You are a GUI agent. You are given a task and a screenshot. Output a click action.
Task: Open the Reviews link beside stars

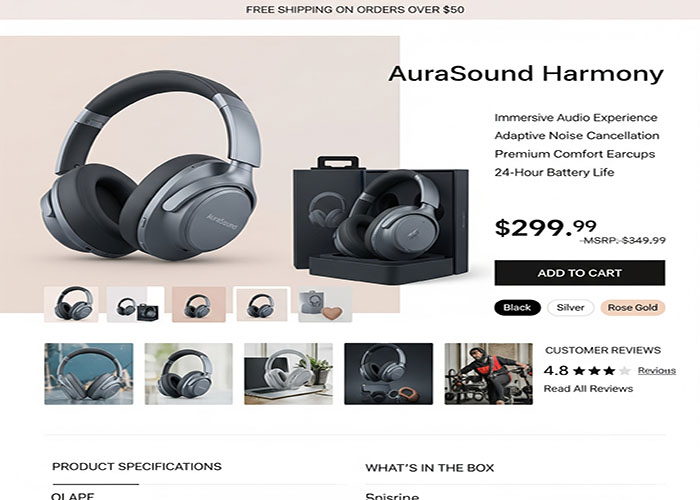point(657,371)
